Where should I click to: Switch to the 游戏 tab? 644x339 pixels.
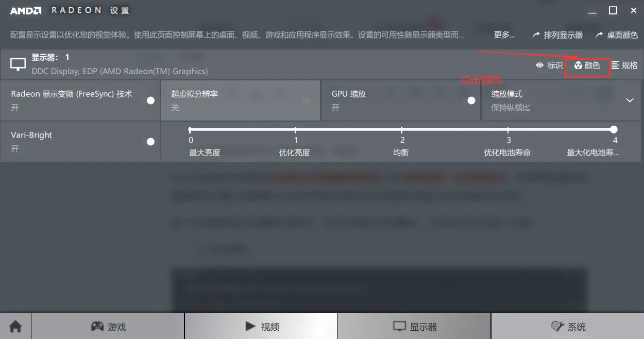pos(108,326)
